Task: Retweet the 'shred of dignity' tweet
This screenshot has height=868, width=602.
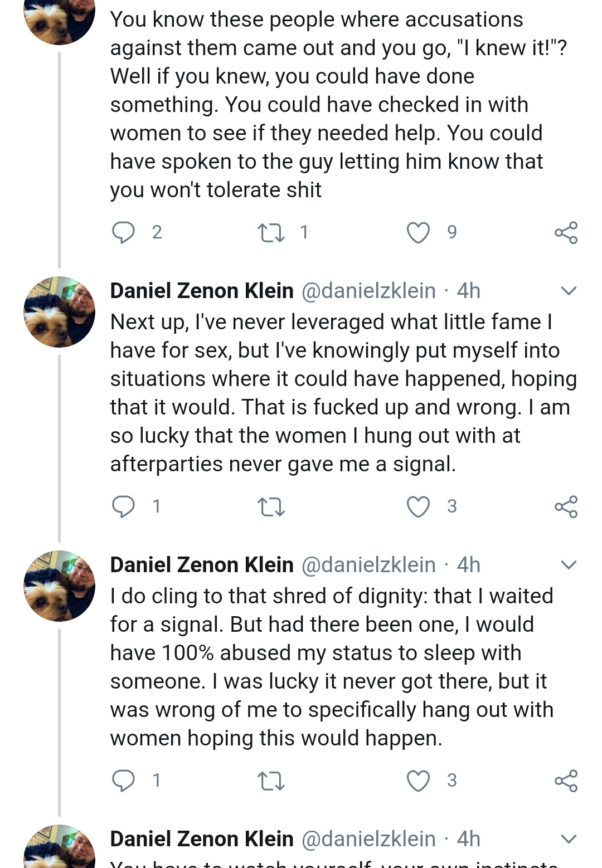Action: pyautogui.click(x=271, y=781)
